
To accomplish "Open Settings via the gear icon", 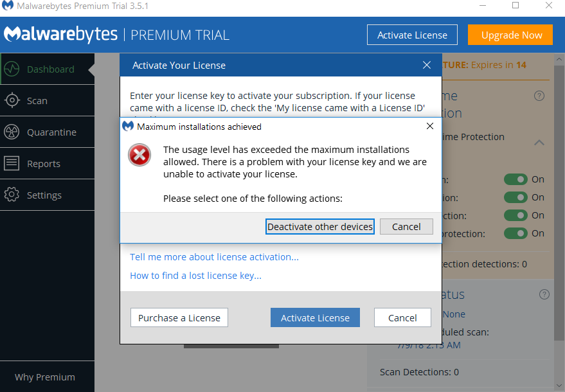I will [12, 195].
